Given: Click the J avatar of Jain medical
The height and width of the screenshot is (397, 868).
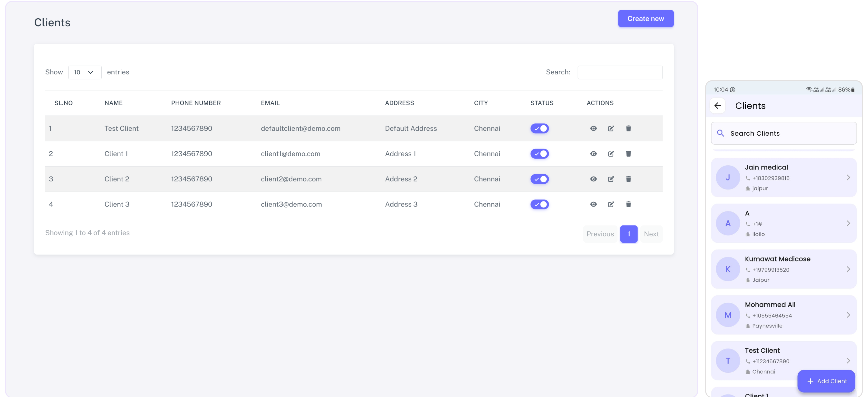Looking at the screenshot, I should (728, 178).
